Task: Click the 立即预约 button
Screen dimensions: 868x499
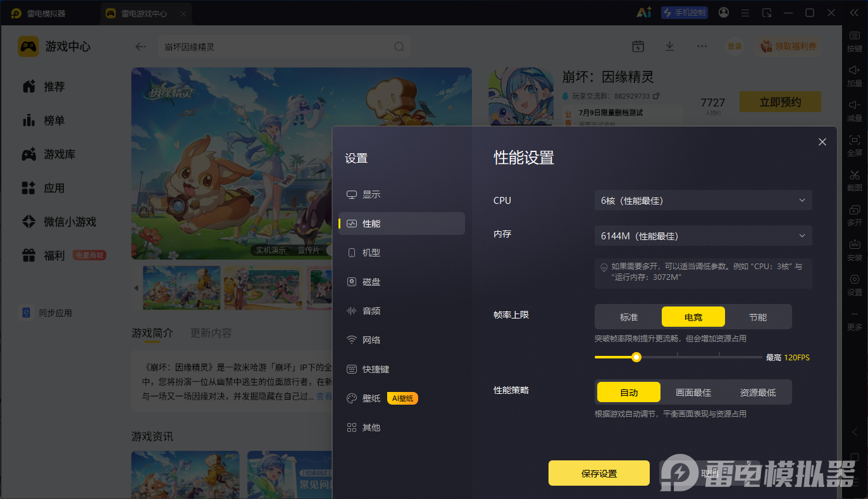Action: (780, 102)
